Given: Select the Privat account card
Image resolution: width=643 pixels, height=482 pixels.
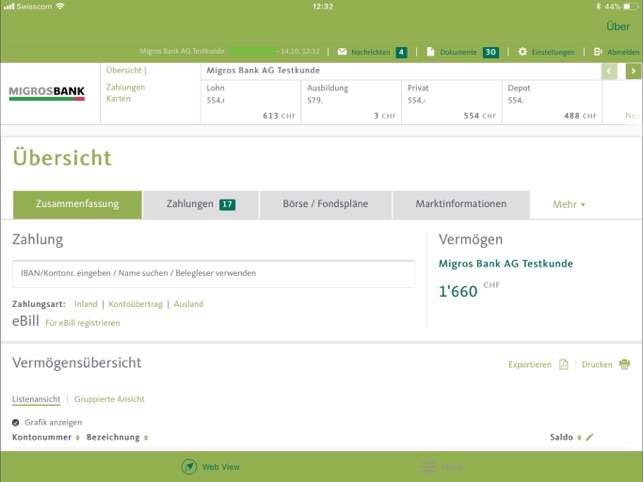Looking at the screenshot, I should 451,102.
